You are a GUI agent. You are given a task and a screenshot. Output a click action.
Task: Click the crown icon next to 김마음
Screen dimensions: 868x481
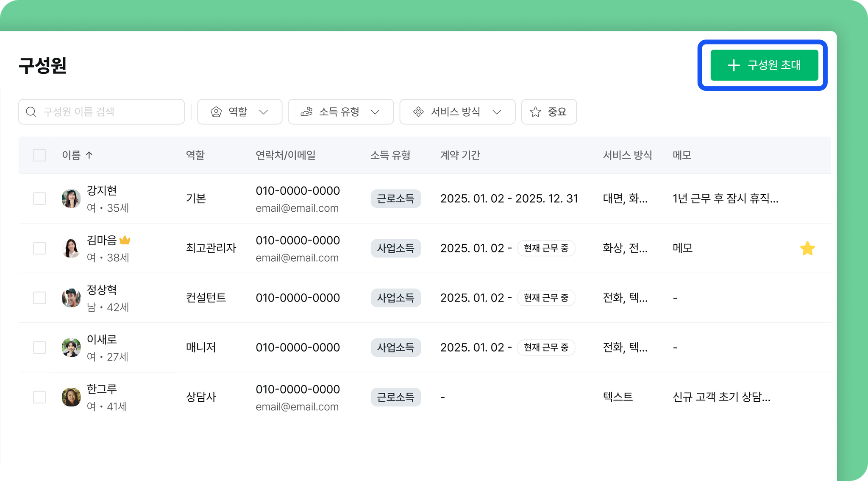[x=125, y=240]
